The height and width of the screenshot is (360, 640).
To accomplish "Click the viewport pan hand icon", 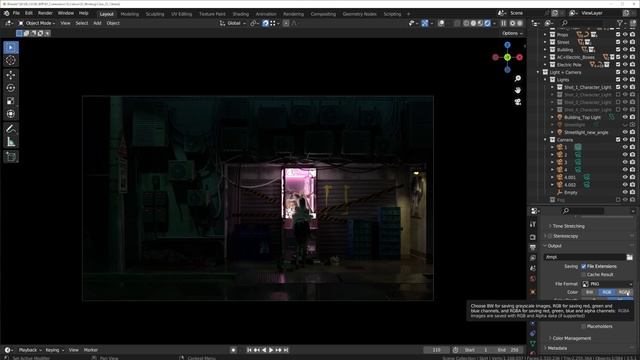I will [x=518, y=90].
